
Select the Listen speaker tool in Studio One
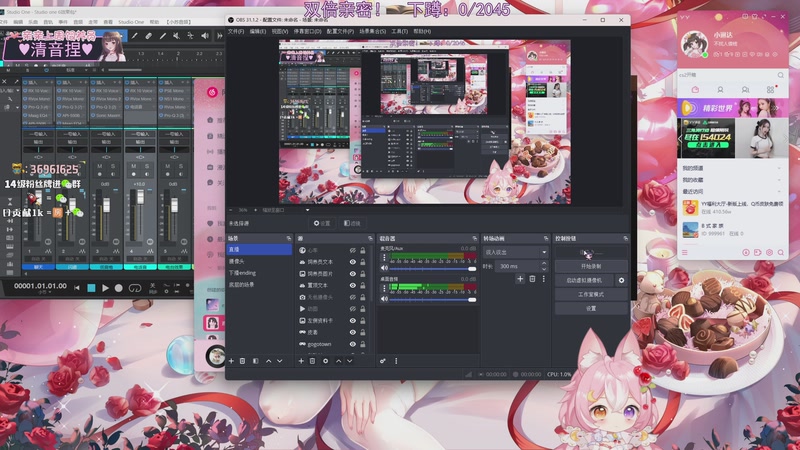click(x=205, y=36)
